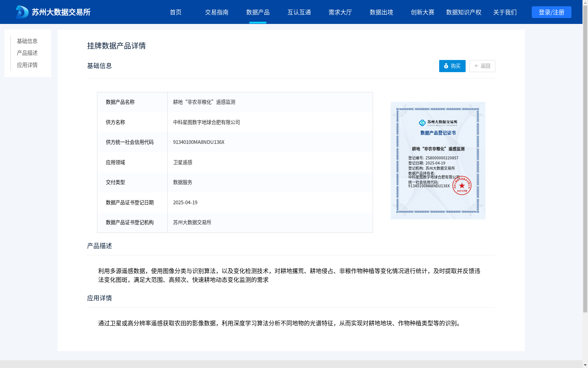Select supplier name 中科星图数字地球合肥有限公司
The height and width of the screenshot is (368, 588).
(207, 122)
